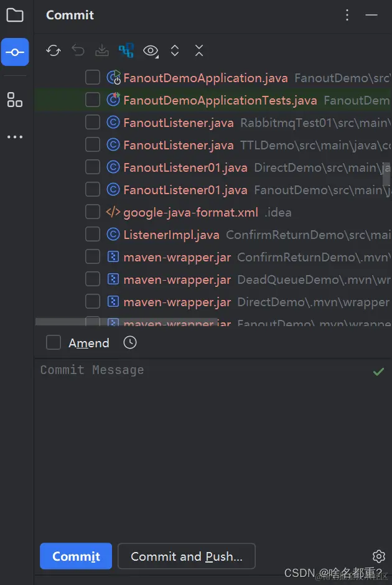Expand all items in changes tree
Viewport: 392px width, 585px height.
[x=175, y=50]
